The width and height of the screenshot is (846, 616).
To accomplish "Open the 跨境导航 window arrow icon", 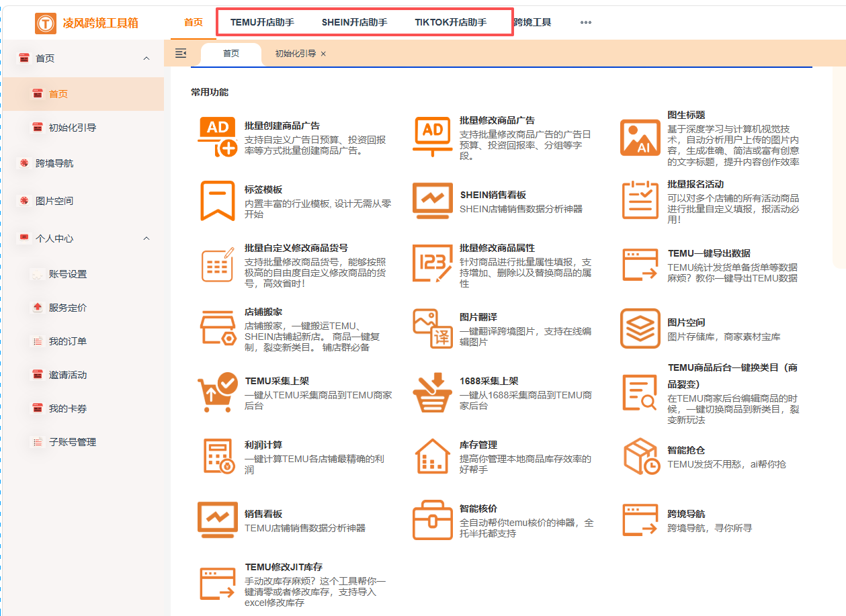I will click(640, 519).
